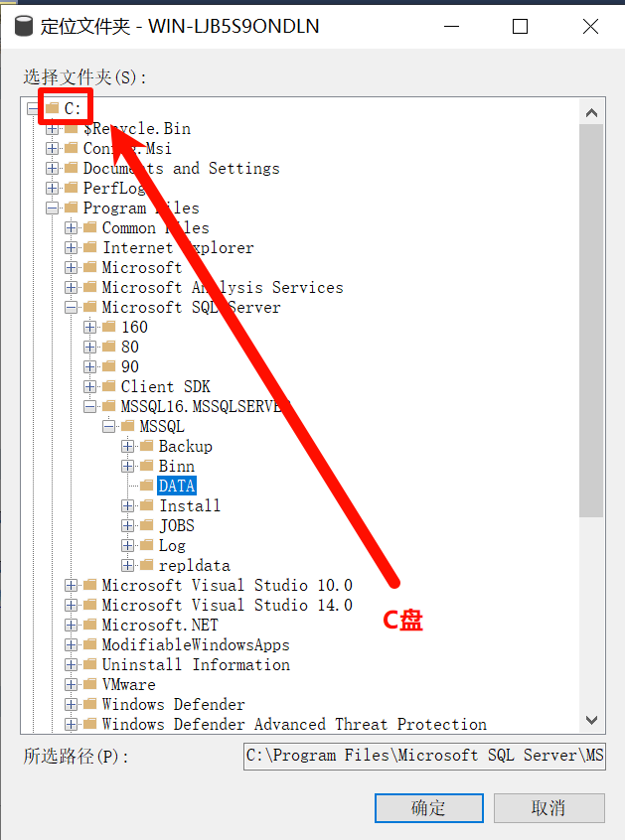625x840 pixels.
Task: Select the Uninstall Information label
Action: (x=196, y=664)
